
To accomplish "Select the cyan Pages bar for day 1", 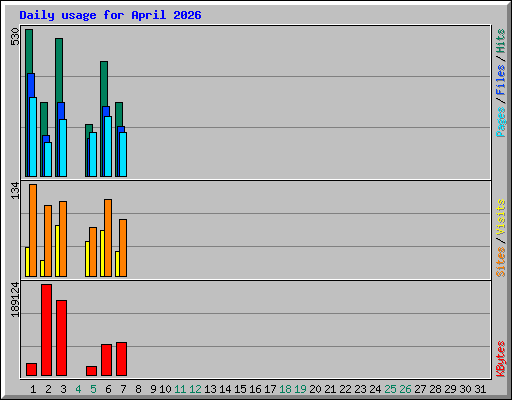I will [x=33, y=137].
